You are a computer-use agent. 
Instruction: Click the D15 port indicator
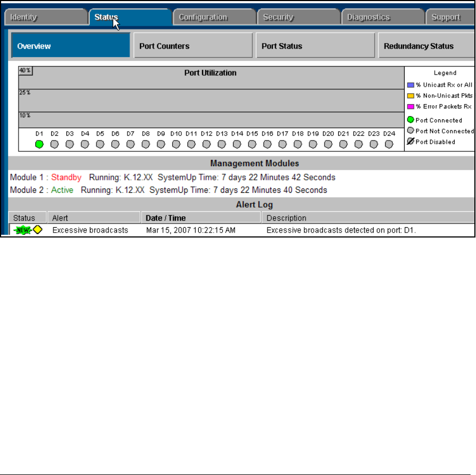[x=252, y=144]
